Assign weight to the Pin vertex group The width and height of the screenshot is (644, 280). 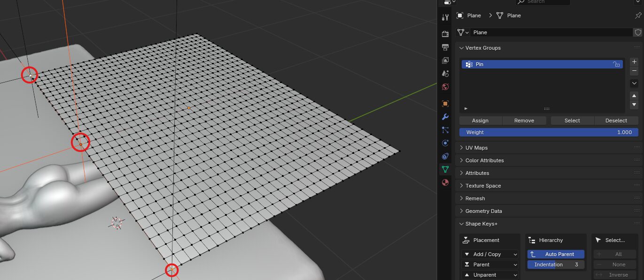pyautogui.click(x=480, y=121)
